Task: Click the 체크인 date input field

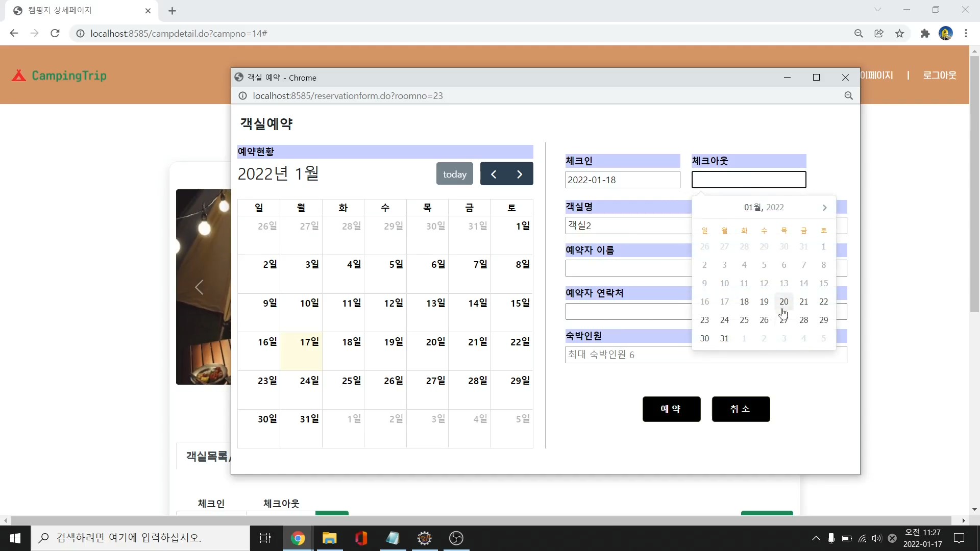Action: 622,180
